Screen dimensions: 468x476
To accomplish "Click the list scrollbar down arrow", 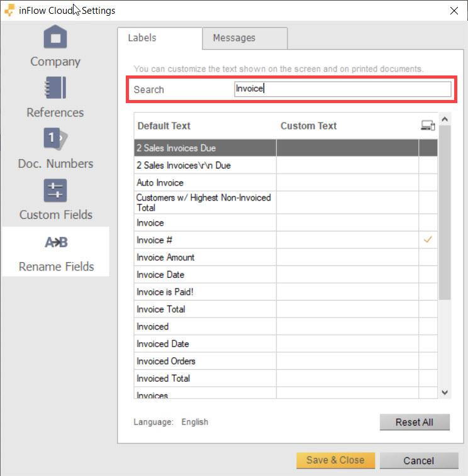I will tap(445, 392).
